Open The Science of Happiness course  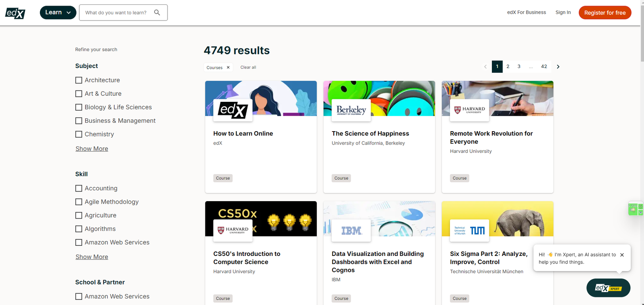[x=370, y=134]
